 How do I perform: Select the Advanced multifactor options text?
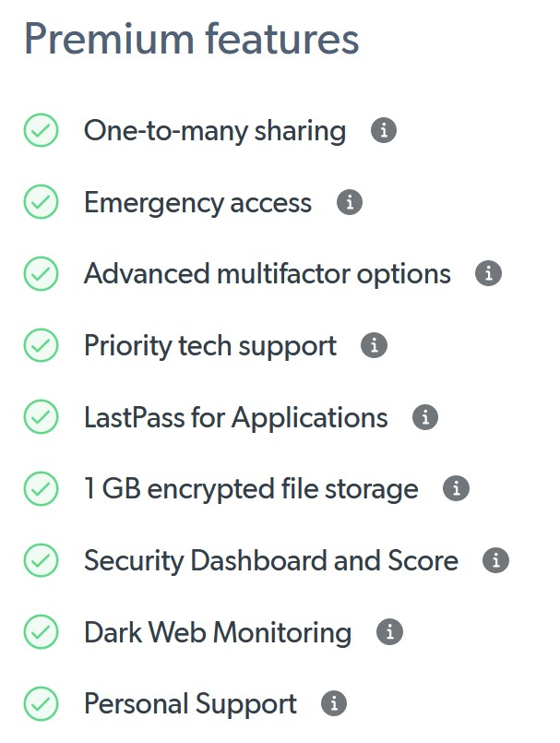coord(267,274)
